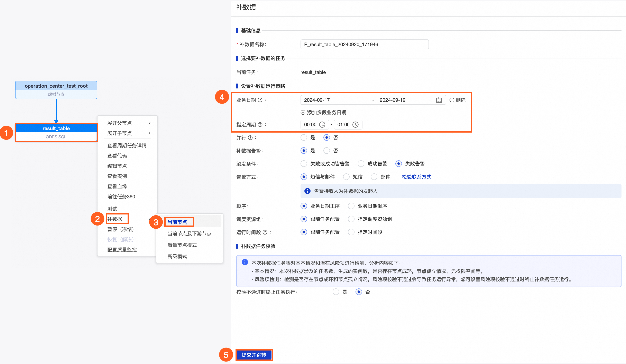Click the 补数据名称 input field
The height and width of the screenshot is (364, 626).
click(365, 44)
